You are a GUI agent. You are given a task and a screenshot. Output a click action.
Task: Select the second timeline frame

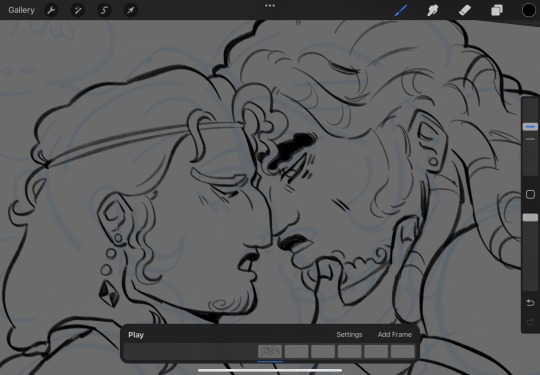297,352
